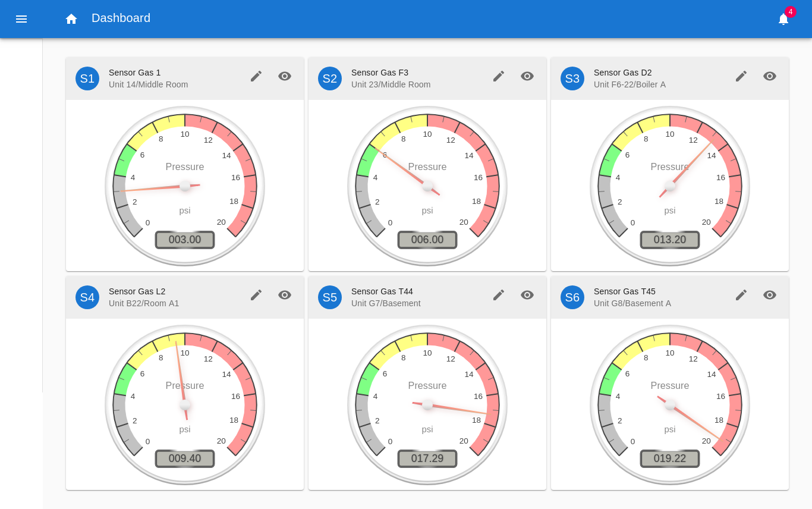Click the Unit G7/Basement subtitle
812x509 pixels.
click(386, 303)
